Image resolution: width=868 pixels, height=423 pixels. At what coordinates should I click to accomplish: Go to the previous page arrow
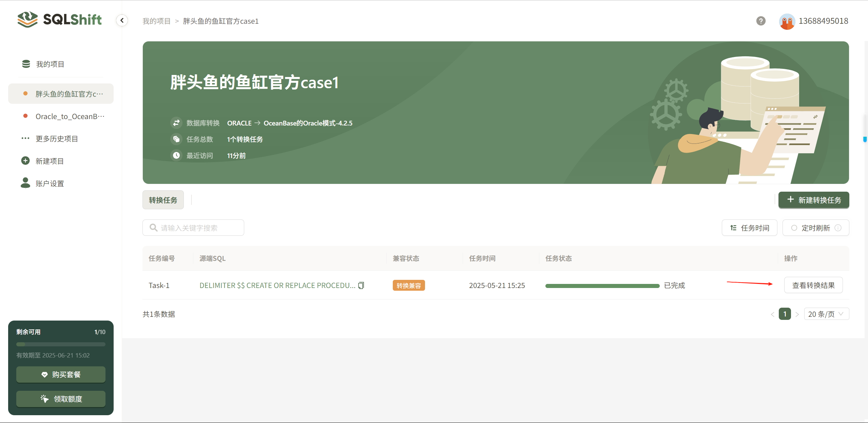tap(772, 314)
